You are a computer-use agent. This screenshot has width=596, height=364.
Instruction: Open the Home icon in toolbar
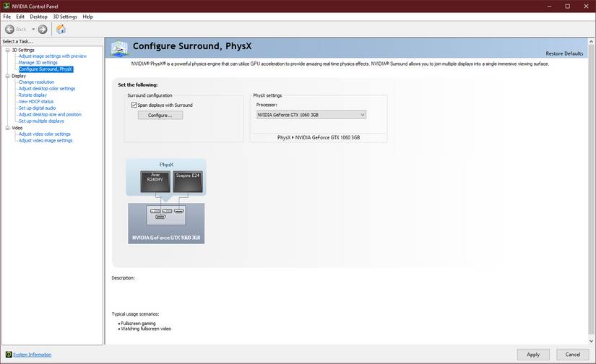coord(61,29)
